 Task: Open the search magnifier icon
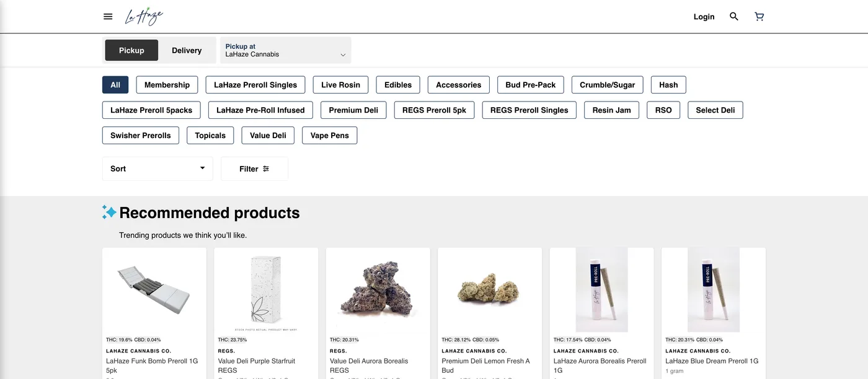(734, 17)
